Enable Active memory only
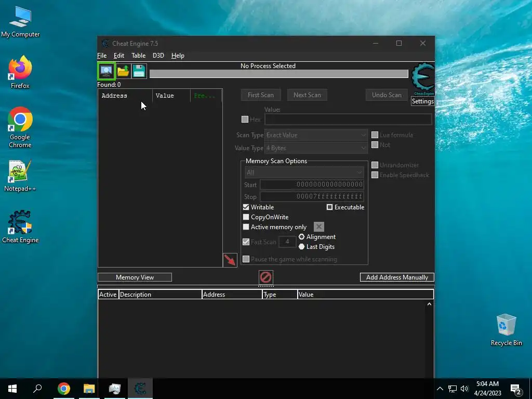532x399 pixels. (x=246, y=227)
